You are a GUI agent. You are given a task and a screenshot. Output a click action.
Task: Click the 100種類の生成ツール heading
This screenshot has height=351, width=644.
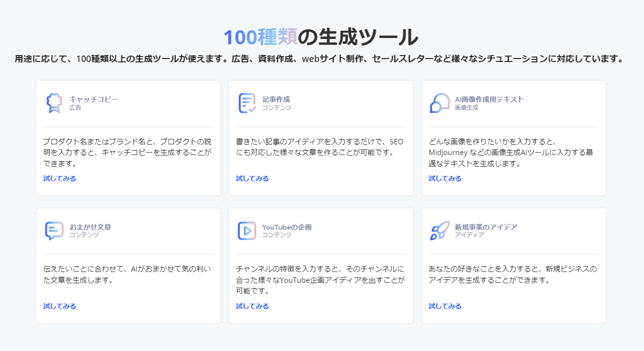coord(321,37)
